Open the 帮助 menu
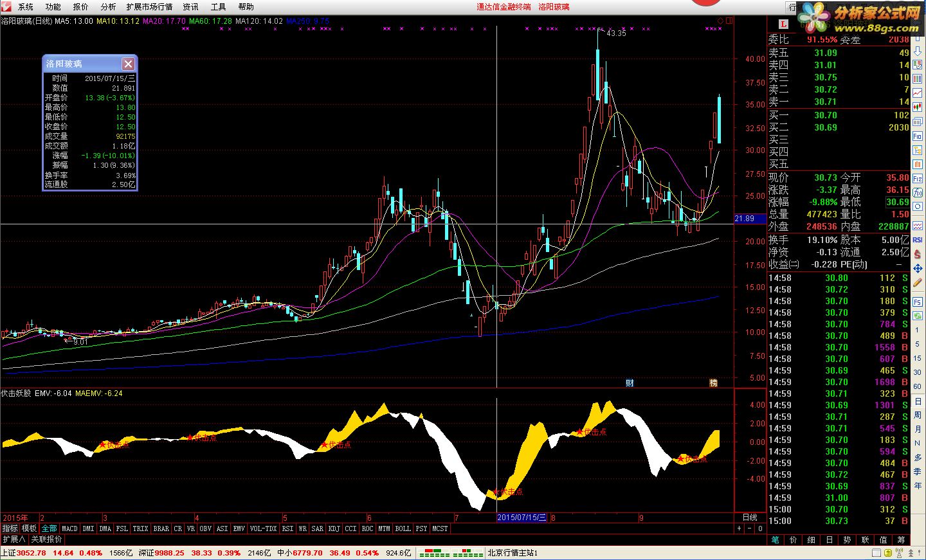Screen dimensions: 926x560 tap(246, 7)
